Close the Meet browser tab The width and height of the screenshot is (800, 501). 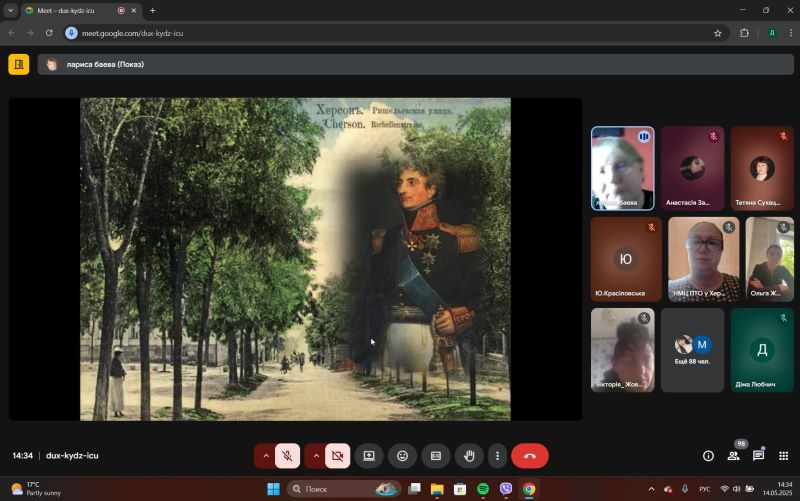[x=134, y=10]
